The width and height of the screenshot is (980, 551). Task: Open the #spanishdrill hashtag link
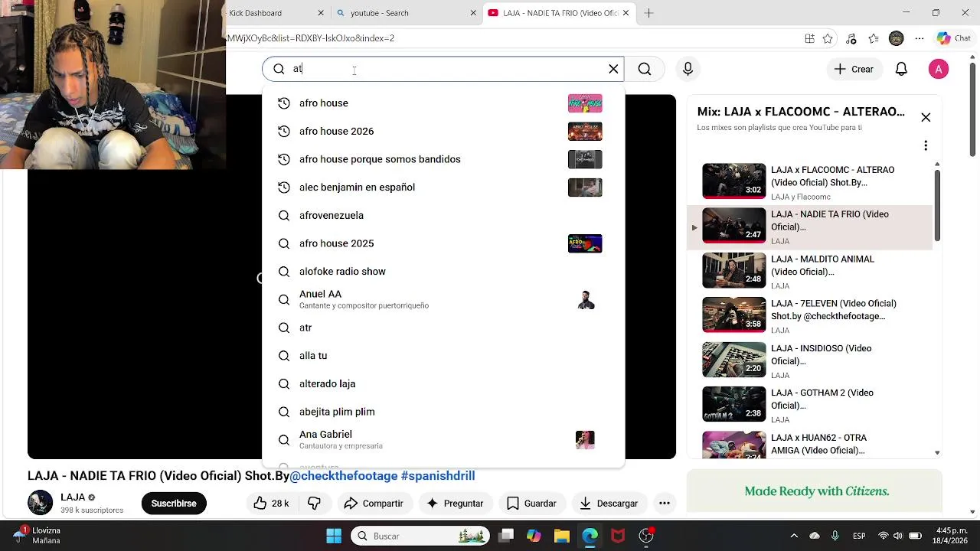(x=438, y=476)
